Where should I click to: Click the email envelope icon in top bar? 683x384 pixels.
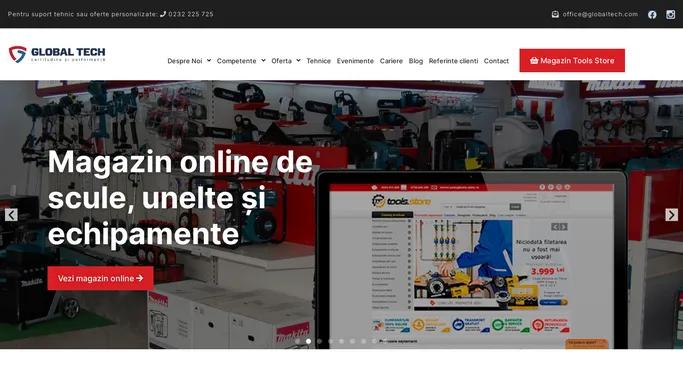pos(555,14)
